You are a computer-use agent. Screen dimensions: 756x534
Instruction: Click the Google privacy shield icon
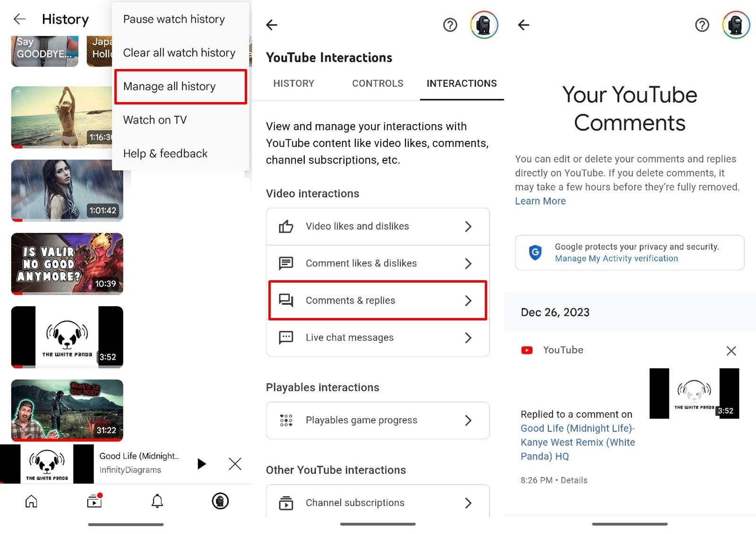pos(534,253)
